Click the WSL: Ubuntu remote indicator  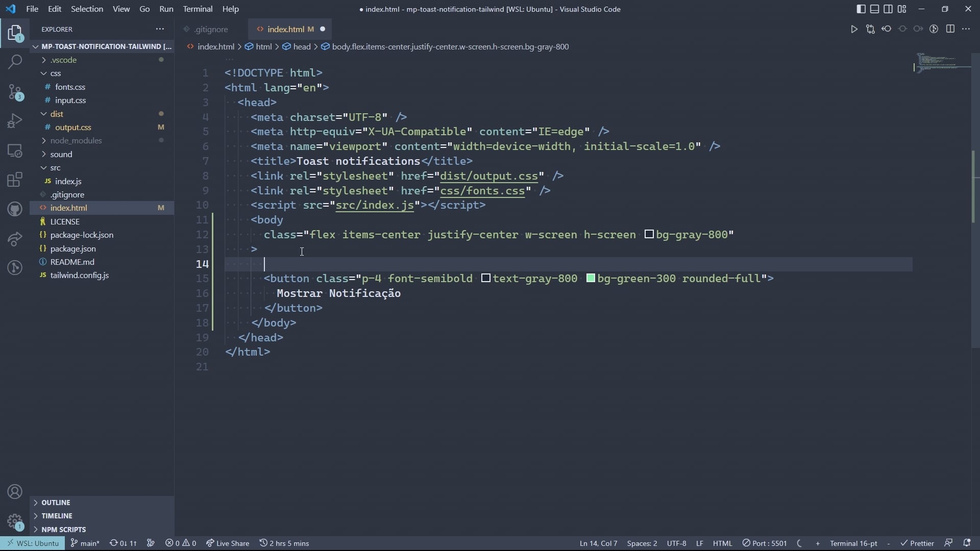pyautogui.click(x=32, y=543)
